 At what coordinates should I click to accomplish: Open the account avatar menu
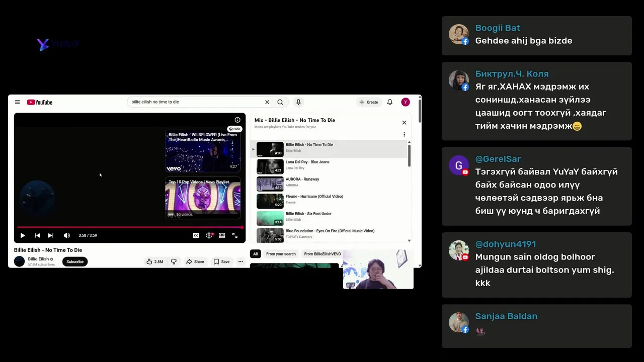pos(405,102)
